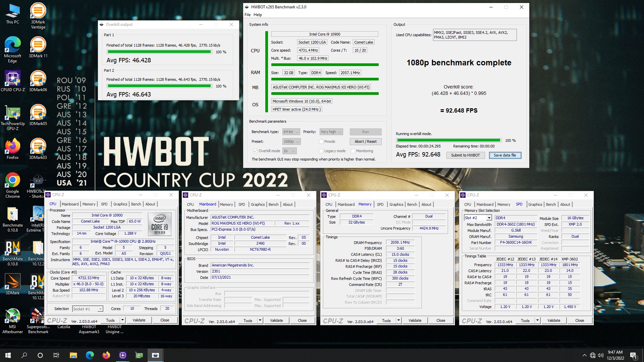Enable Legacy mode checkbox
Viewport: 644px width, 362px height.
click(321, 151)
